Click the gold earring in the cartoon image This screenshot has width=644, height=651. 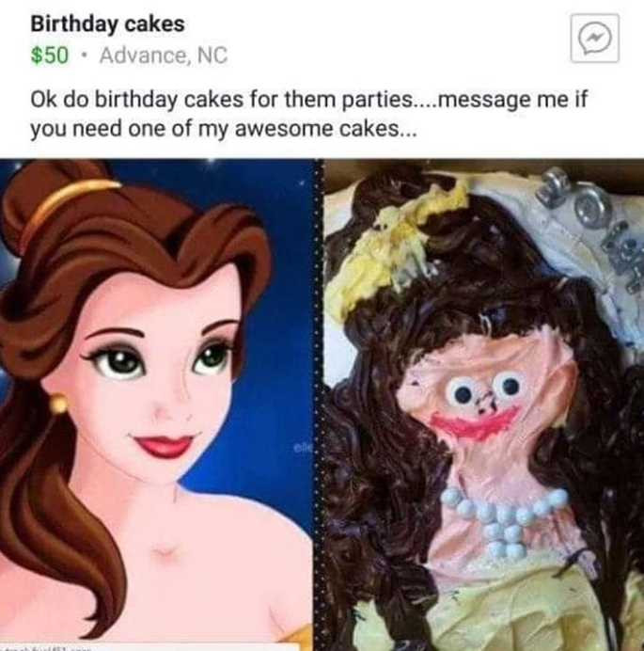58,403
